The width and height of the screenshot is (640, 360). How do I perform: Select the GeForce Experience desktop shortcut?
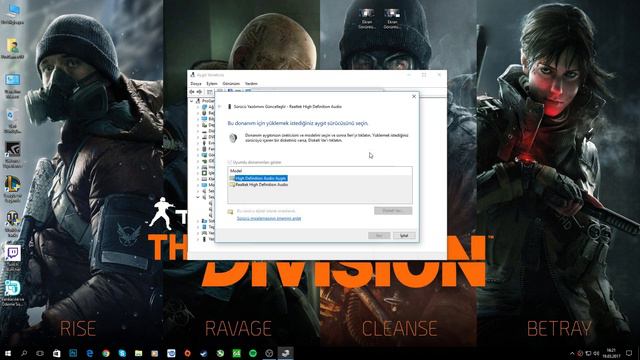pos(13,155)
